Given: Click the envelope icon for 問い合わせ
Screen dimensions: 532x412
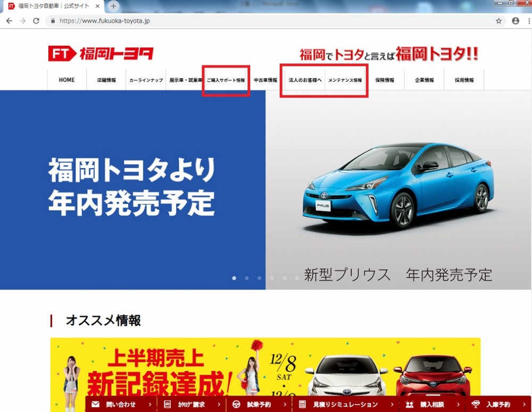Looking at the screenshot, I should [x=95, y=404].
